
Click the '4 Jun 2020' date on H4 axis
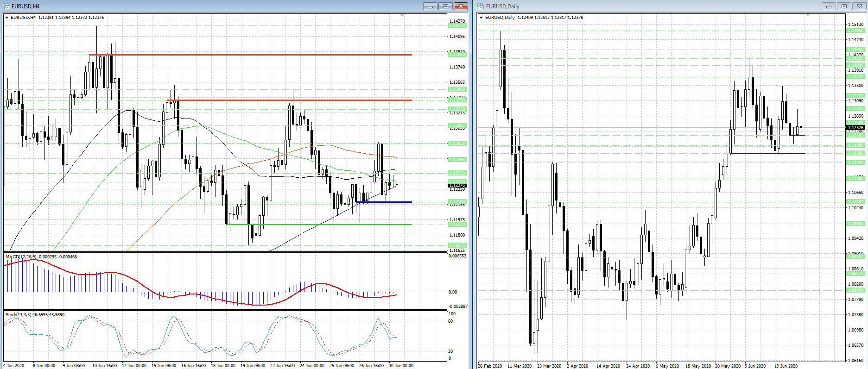click(x=14, y=366)
